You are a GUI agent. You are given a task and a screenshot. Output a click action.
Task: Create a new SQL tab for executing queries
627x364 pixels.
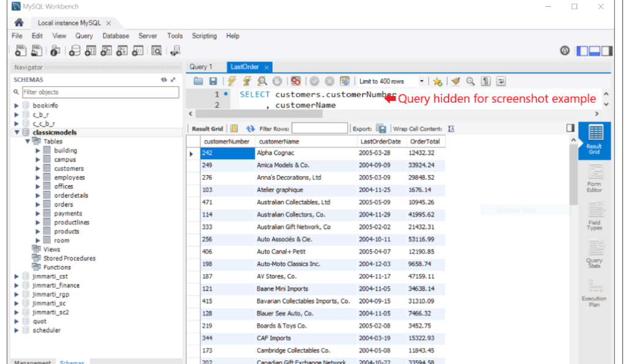20,51
